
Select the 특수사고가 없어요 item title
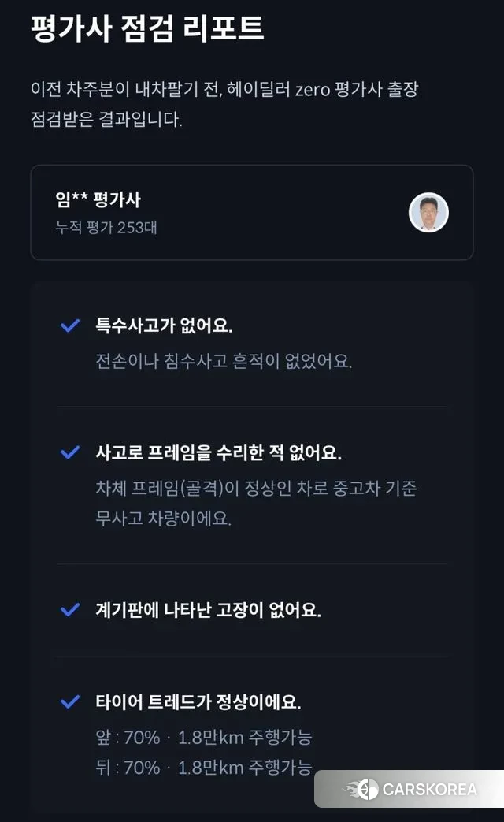tap(164, 325)
